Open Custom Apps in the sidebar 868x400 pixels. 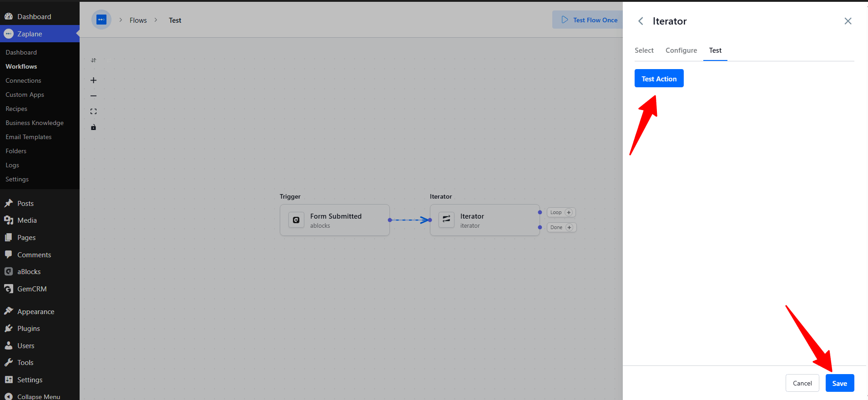coord(25,95)
